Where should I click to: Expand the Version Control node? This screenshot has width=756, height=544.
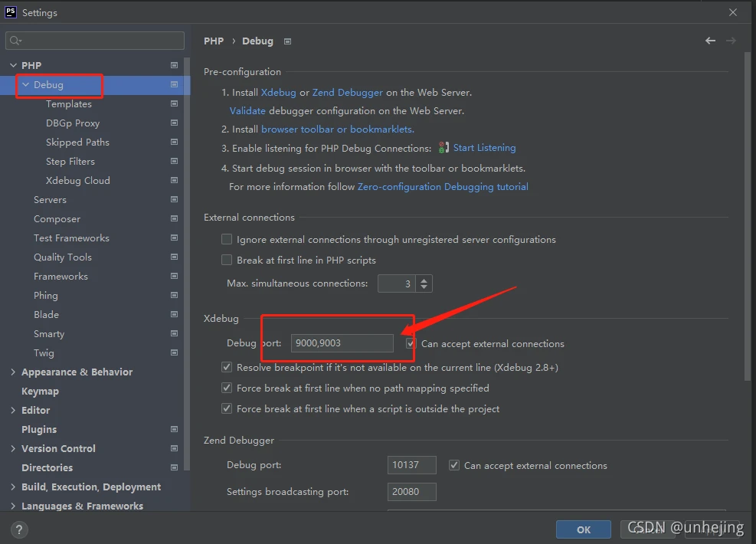[x=13, y=448]
